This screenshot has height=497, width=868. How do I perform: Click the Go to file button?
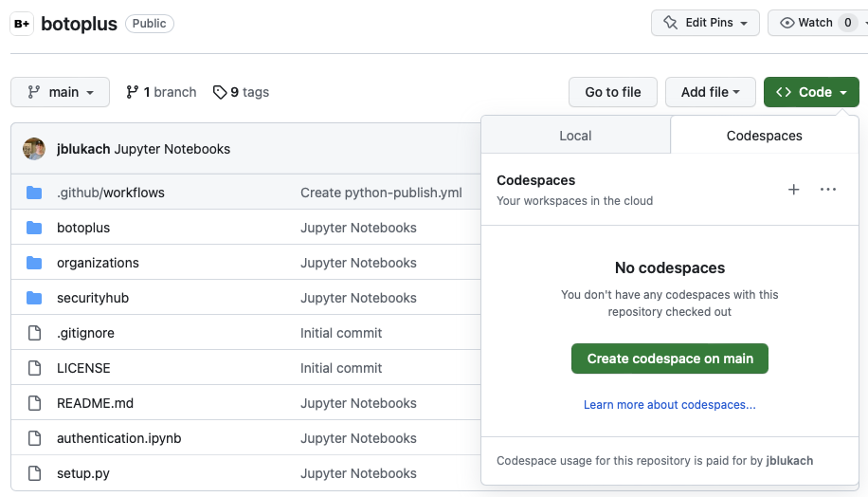click(x=612, y=92)
